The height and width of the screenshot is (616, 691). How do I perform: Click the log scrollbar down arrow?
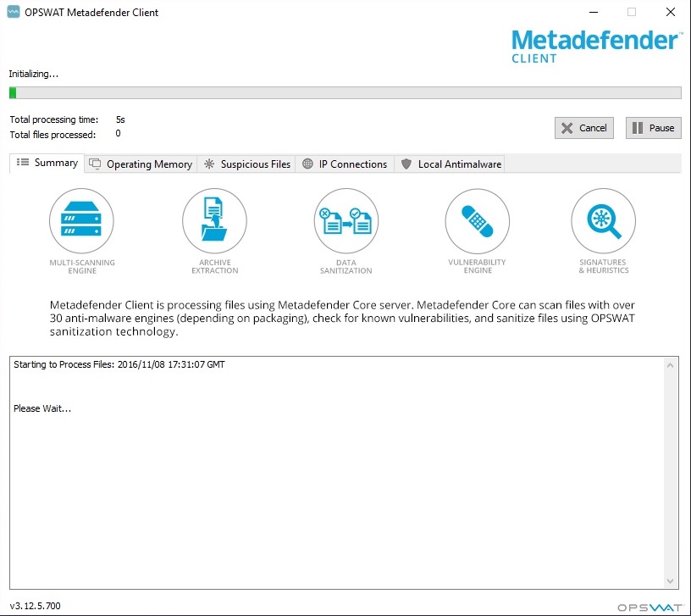coord(670,581)
